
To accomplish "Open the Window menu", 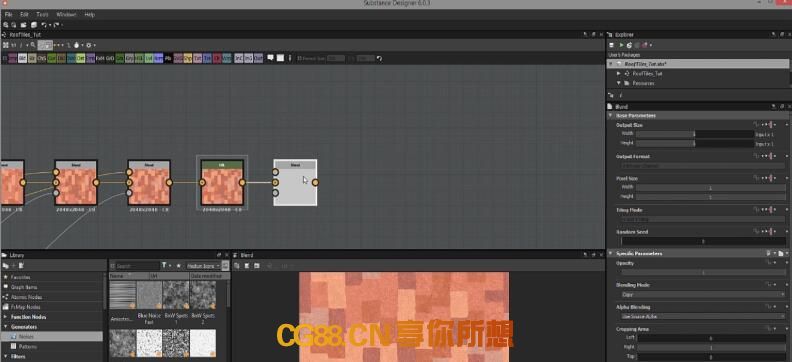I will coord(66,15).
